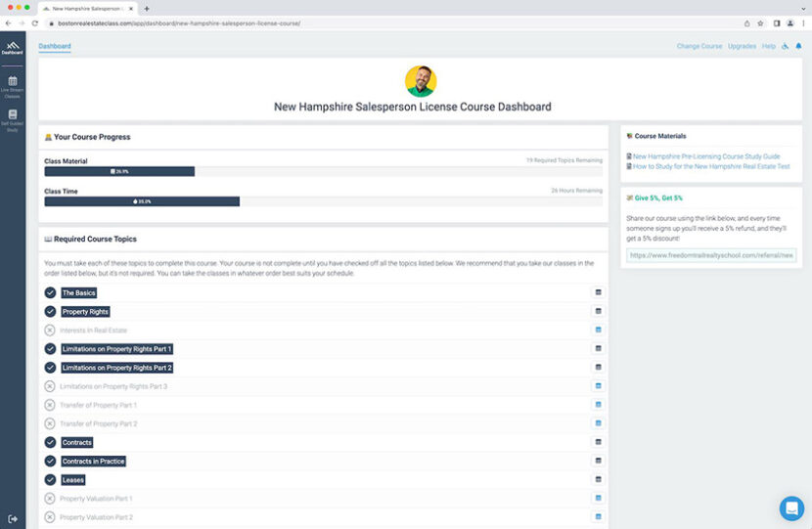Open the browser three-dot menu

point(803,22)
